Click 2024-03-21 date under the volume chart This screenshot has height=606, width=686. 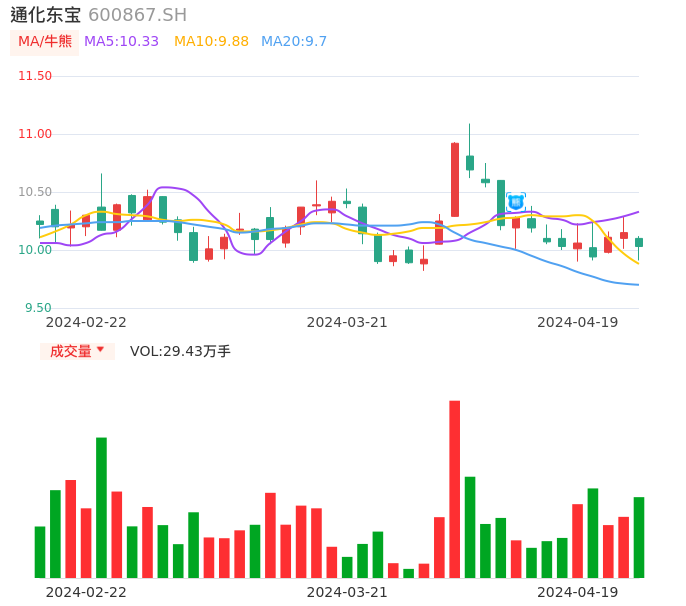click(x=347, y=592)
